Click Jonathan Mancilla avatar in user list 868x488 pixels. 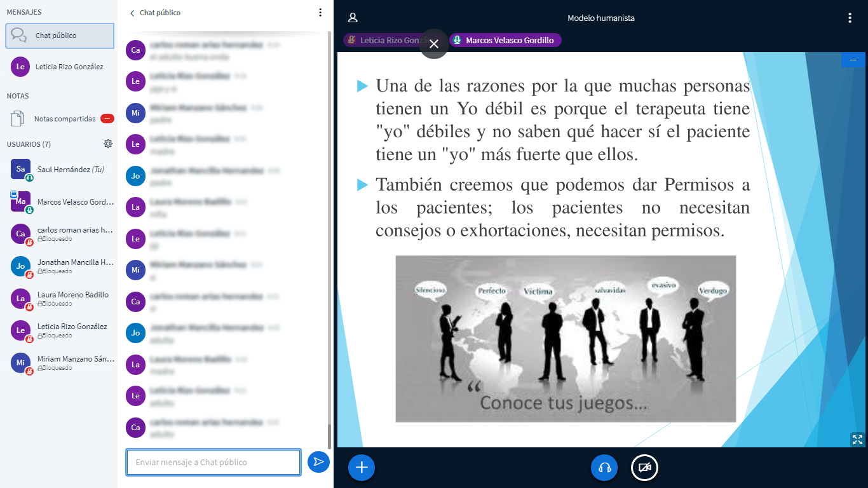click(21, 266)
